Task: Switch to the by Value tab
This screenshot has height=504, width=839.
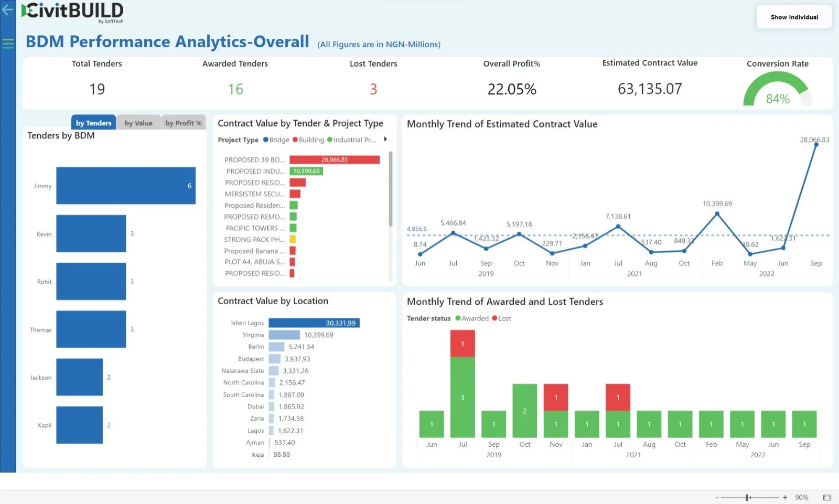Action: pyautogui.click(x=138, y=123)
